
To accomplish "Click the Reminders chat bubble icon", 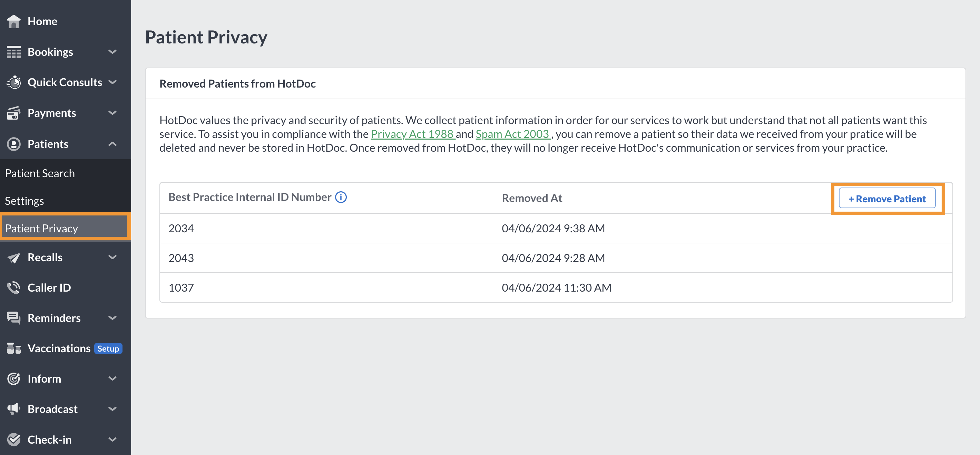I will tap(14, 318).
